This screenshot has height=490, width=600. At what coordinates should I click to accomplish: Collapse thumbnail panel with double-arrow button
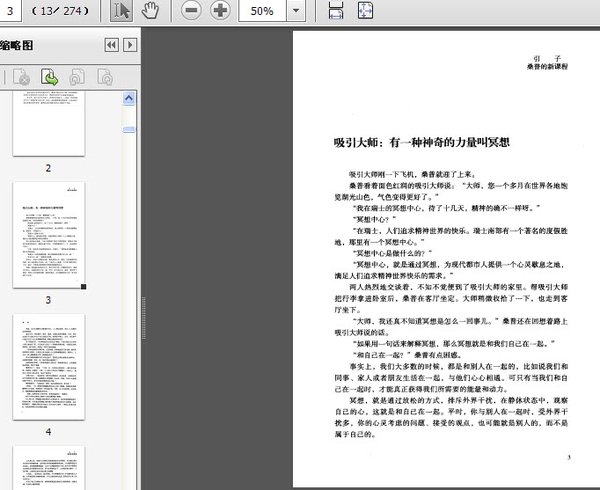click(111, 45)
